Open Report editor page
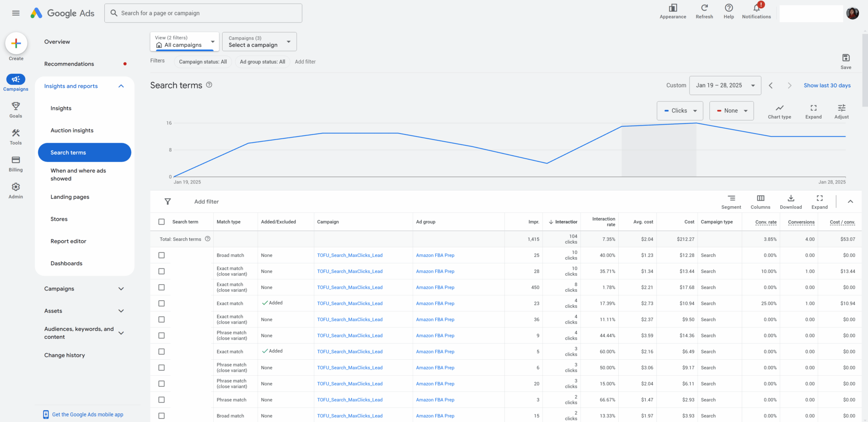Viewport: 868px width, 422px height. [x=68, y=241]
